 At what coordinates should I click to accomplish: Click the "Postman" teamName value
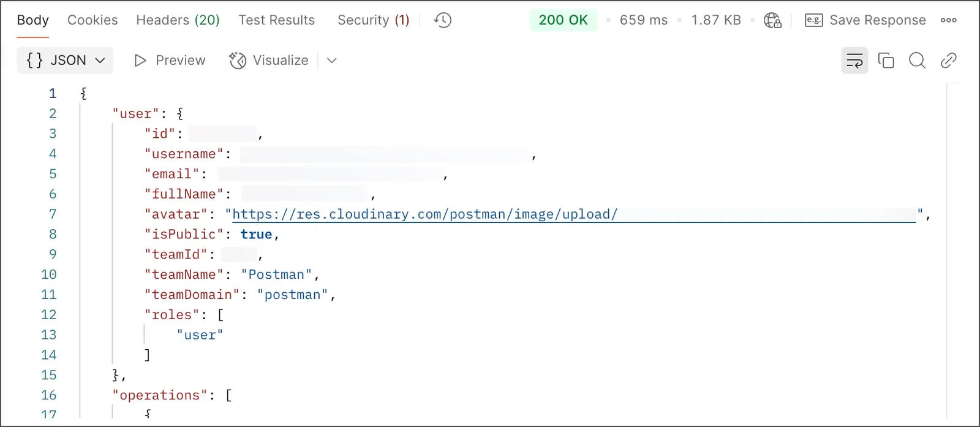click(276, 274)
